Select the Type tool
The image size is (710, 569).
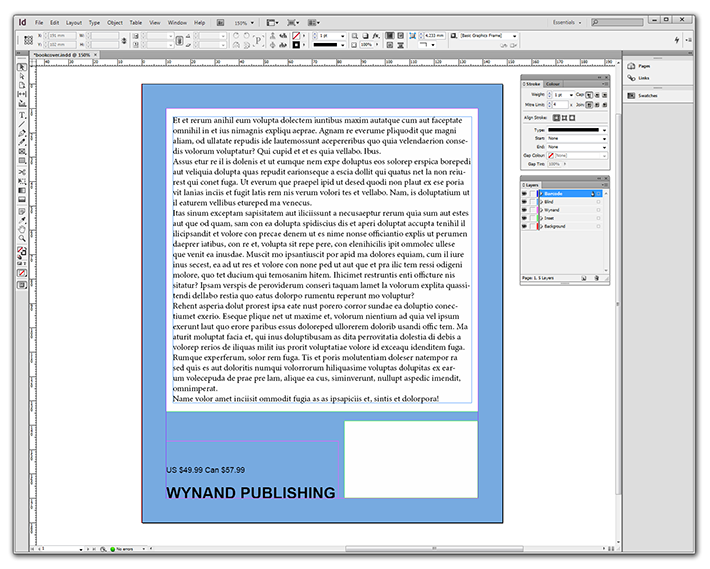point(22,115)
